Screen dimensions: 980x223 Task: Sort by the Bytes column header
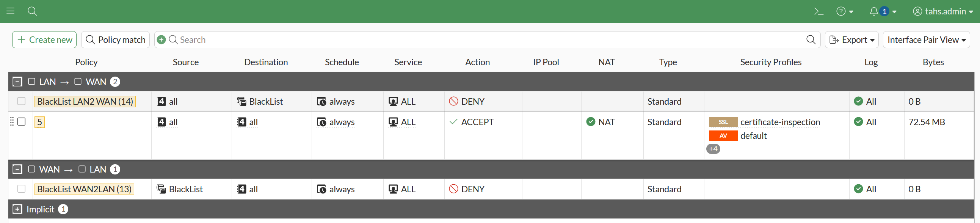click(933, 62)
